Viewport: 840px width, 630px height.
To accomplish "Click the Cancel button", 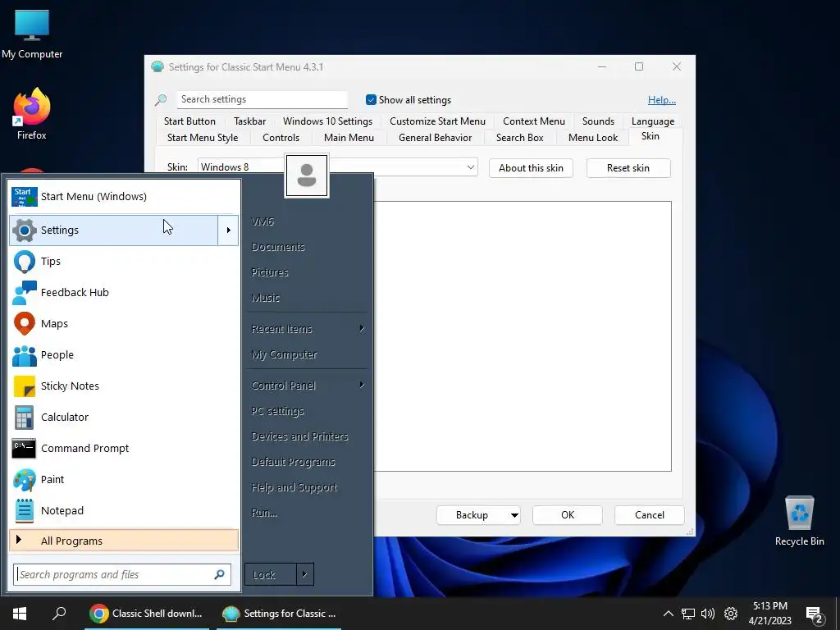I will 650,515.
